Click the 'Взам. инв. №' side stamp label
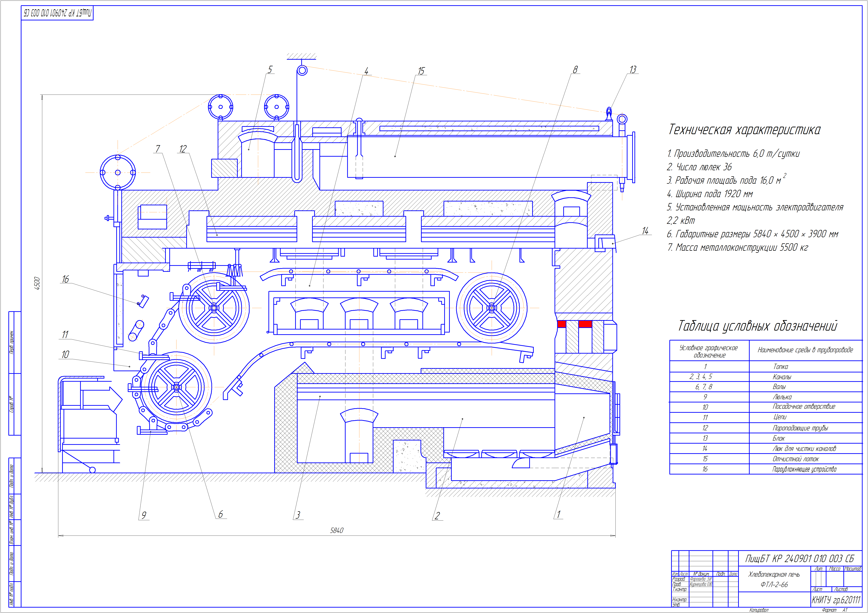Image resolution: width=868 pixels, height=613 pixels. tap(11, 533)
